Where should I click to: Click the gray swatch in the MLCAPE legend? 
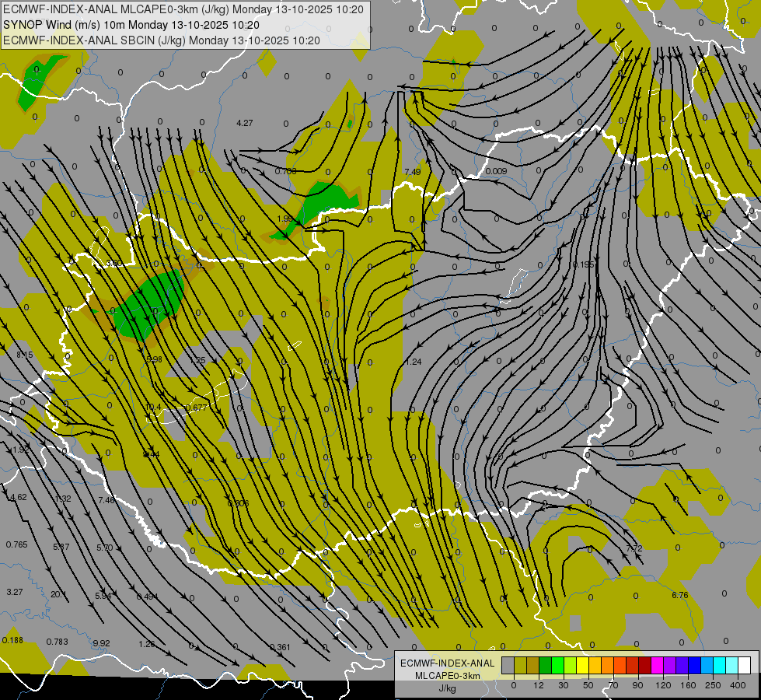click(x=508, y=665)
